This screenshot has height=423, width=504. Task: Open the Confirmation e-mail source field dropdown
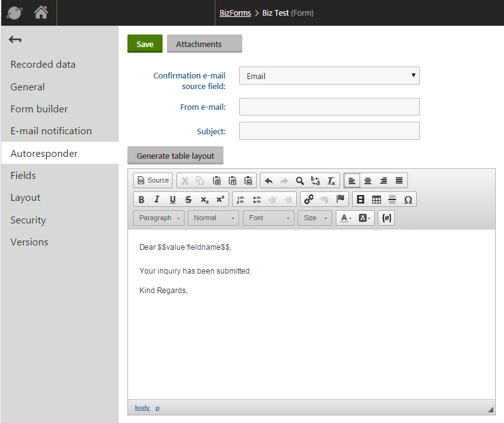click(x=329, y=76)
